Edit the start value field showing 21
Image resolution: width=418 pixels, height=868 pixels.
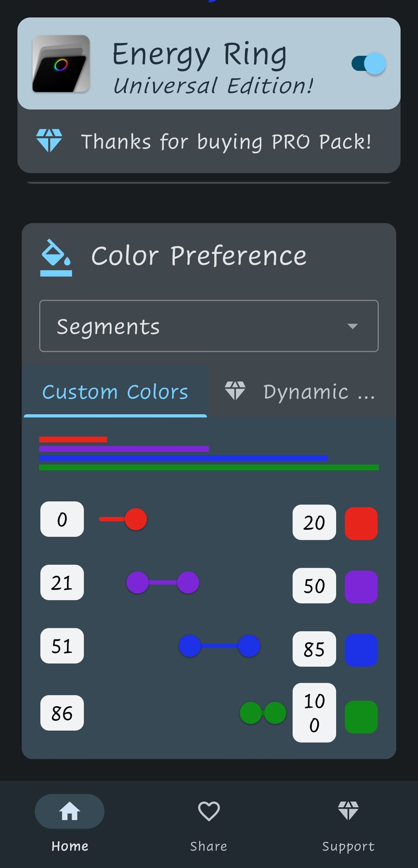62,582
